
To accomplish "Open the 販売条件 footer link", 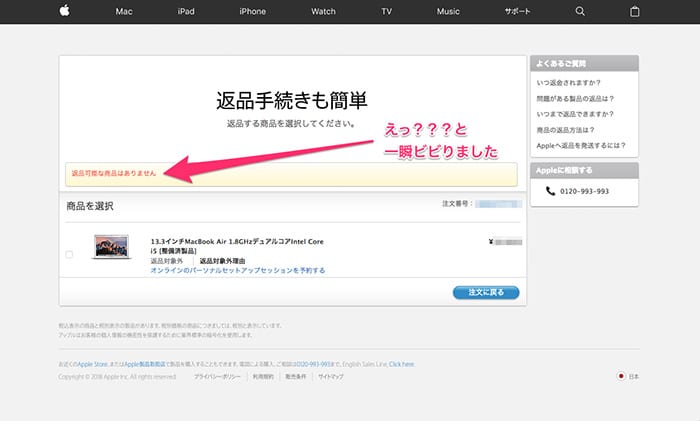I will click(296, 377).
